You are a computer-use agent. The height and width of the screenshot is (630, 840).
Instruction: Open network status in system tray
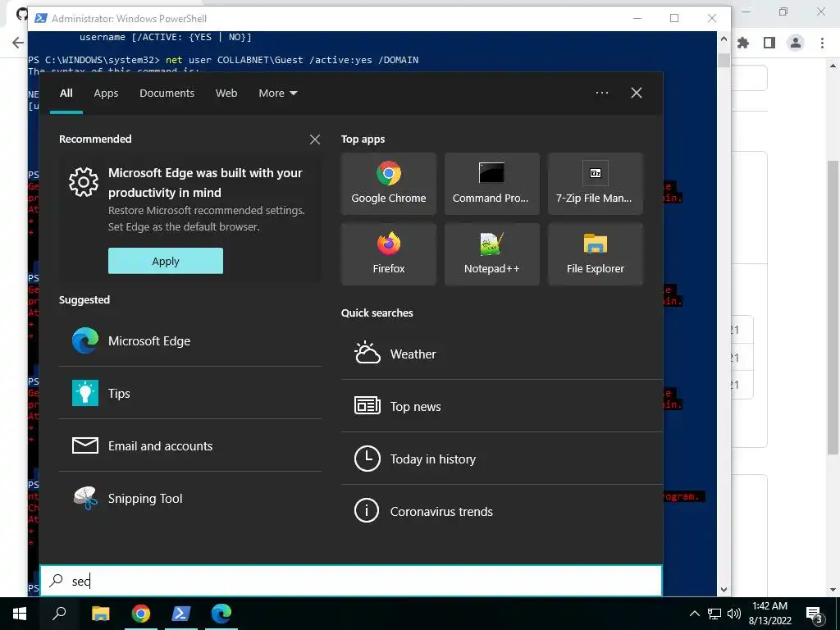714,614
